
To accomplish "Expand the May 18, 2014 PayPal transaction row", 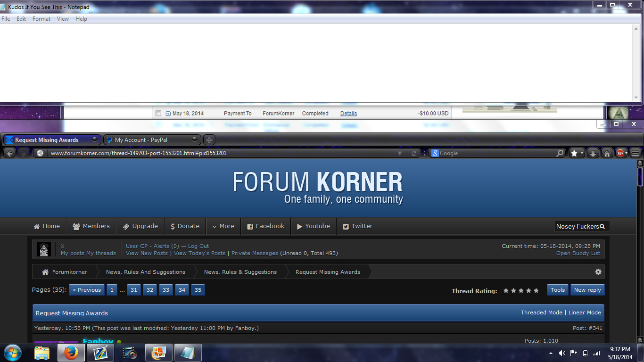I will tap(168, 114).
